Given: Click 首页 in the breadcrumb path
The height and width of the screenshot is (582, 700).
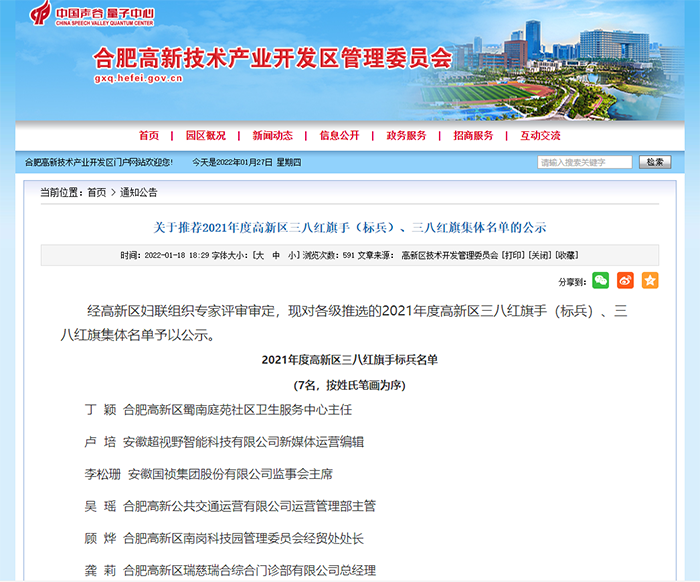Looking at the screenshot, I should (96, 192).
